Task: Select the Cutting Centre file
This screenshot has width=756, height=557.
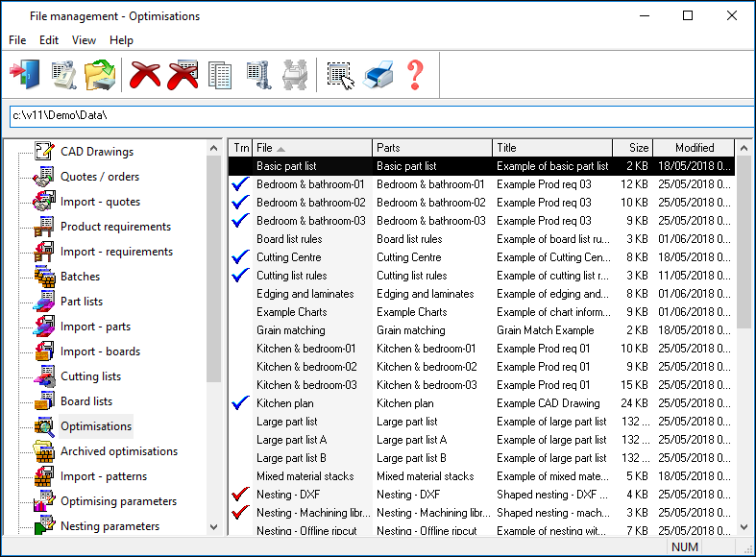Action: [289, 257]
